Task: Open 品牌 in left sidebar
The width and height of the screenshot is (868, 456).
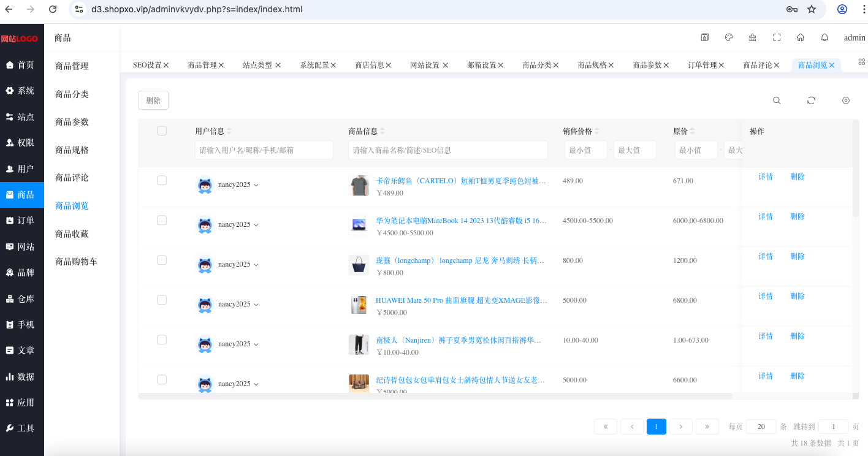Action: [x=22, y=273]
